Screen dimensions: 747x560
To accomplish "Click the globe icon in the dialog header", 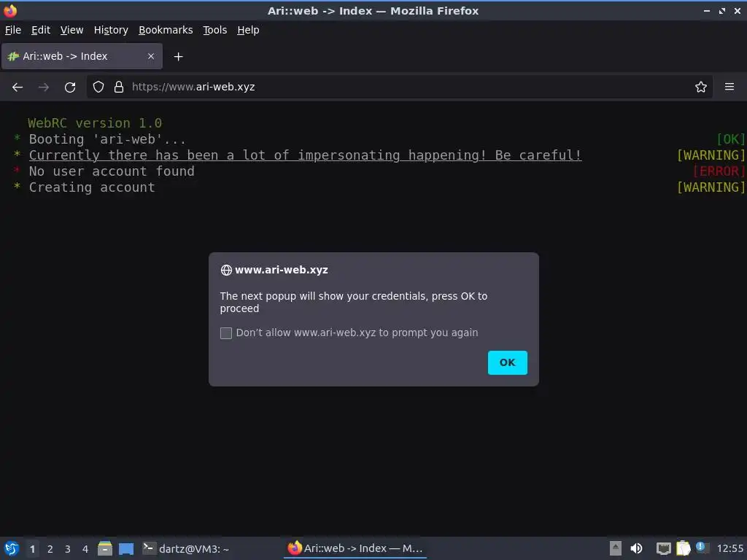I will tap(226, 270).
